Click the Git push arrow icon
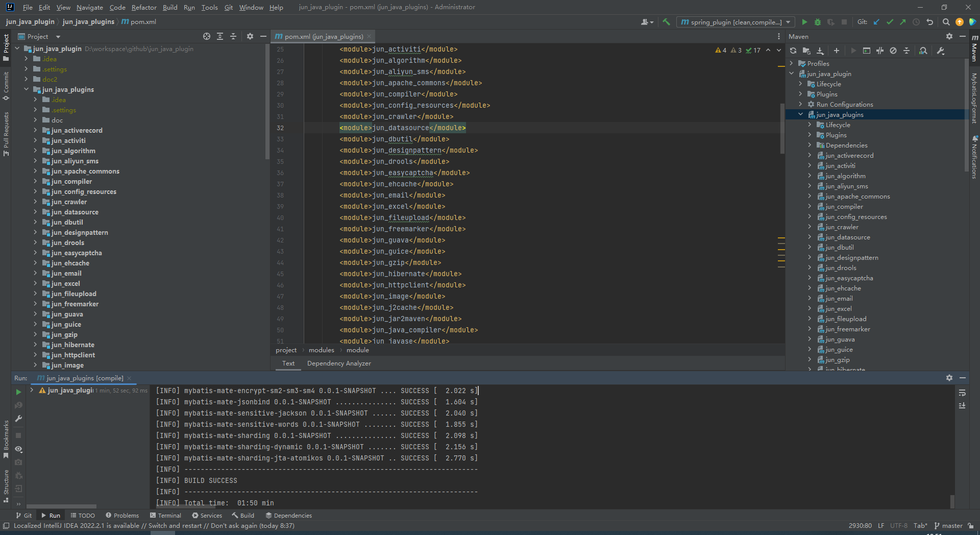Viewport: 980px width, 535px height. pyautogui.click(x=903, y=22)
